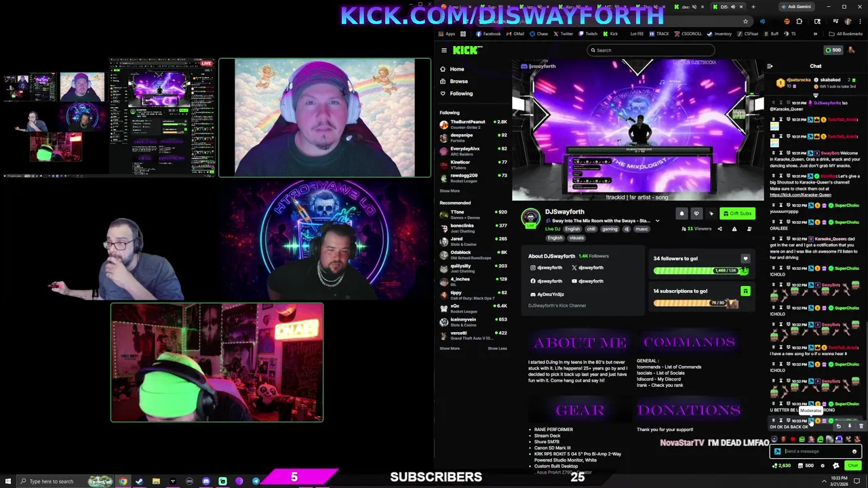Click the Ask Gemini button in Chrome
Image resolution: width=868 pixels, height=488 pixels.
[796, 7]
